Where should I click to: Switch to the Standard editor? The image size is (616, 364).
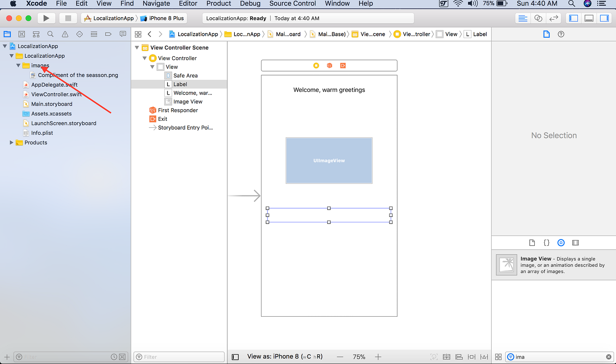tap(523, 18)
